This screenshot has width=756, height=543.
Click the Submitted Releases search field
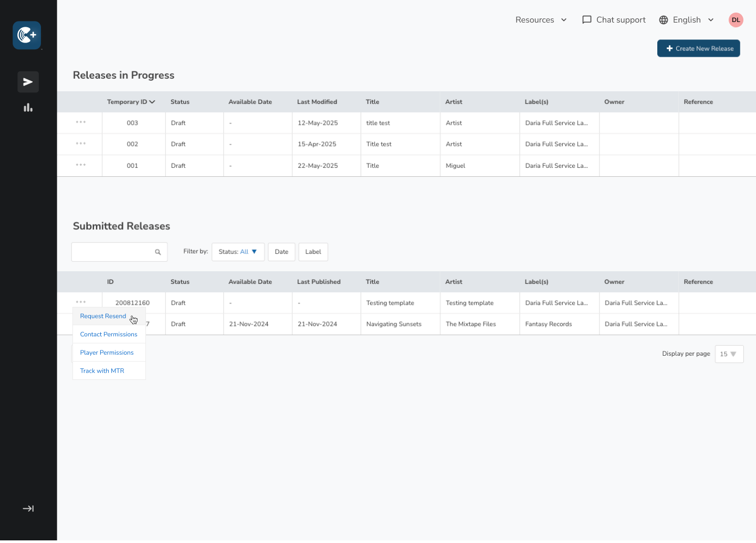(x=113, y=252)
